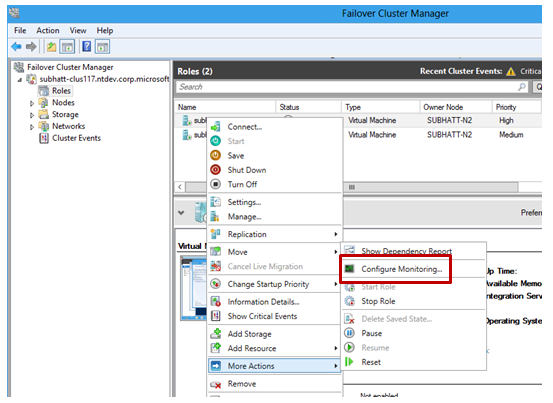Select Failover Cluster Manager root tree node
Image resolution: width=553 pixels, height=403 pixels.
point(70,67)
